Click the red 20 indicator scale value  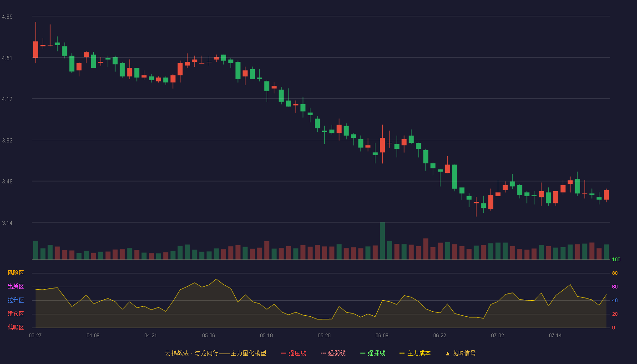(x=615, y=314)
